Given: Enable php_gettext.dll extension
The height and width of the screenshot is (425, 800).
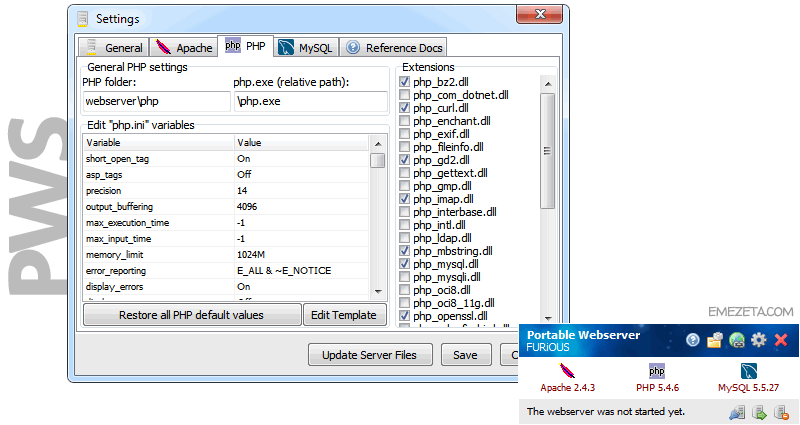Looking at the screenshot, I should click(405, 173).
